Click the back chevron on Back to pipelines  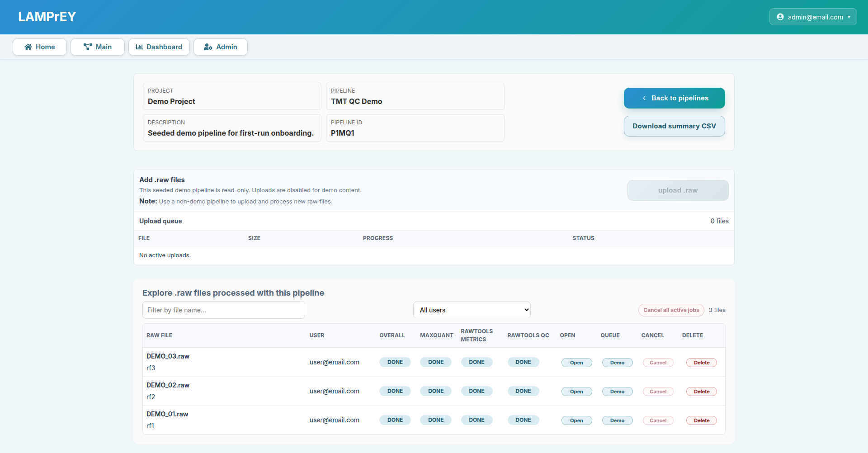[x=644, y=98]
